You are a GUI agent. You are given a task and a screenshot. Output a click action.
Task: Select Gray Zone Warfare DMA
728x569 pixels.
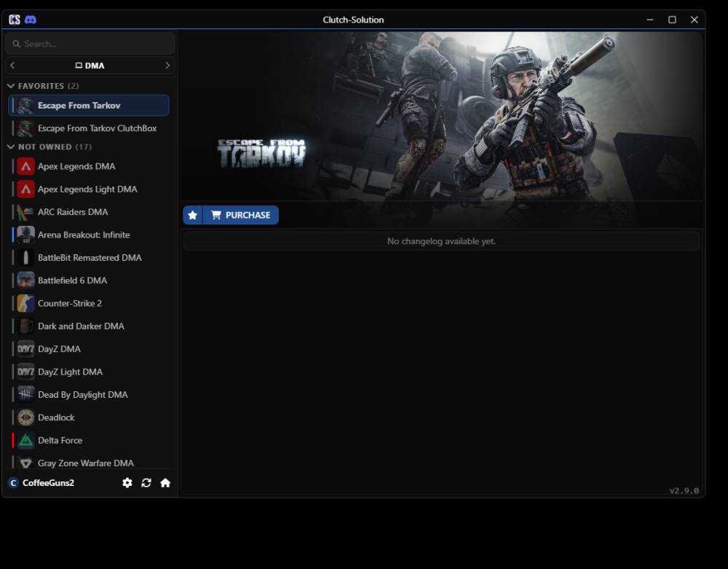pyautogui.click(x=89, y=462)
